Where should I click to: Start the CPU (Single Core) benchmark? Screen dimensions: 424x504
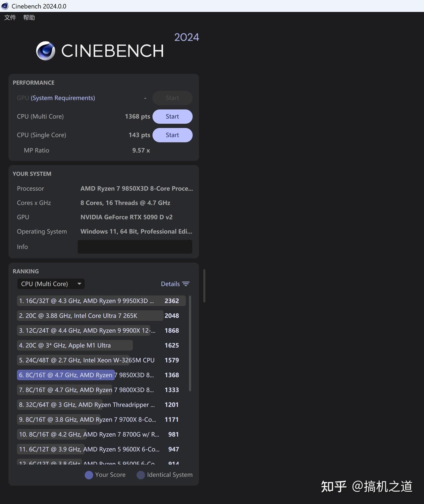172,135
